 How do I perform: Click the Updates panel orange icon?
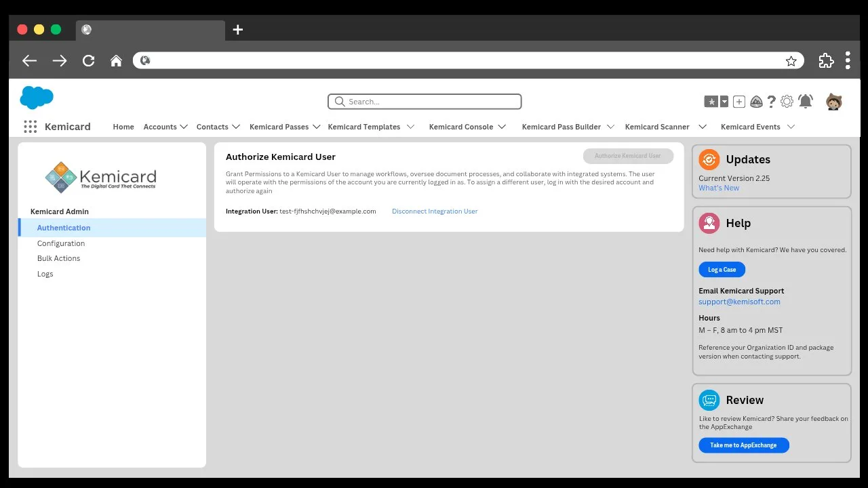pos(709,159)
